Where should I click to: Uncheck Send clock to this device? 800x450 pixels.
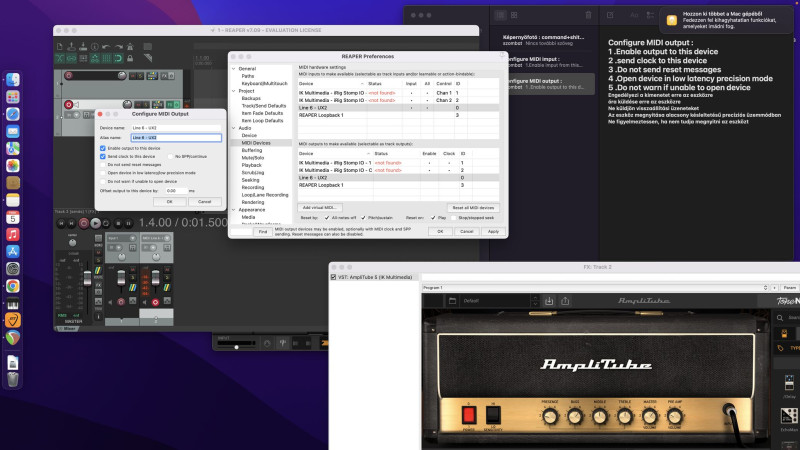pos(103,156)
